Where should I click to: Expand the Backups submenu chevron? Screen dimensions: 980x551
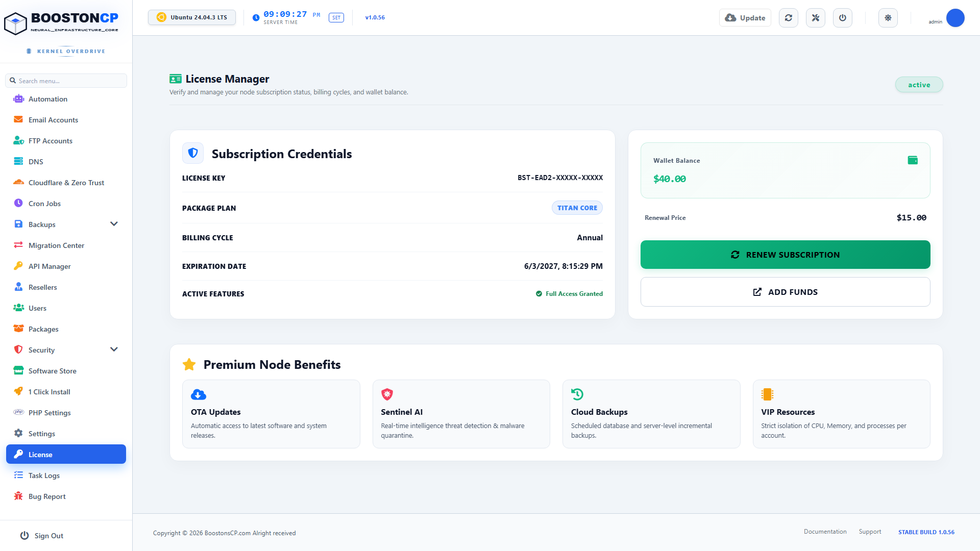114,224
